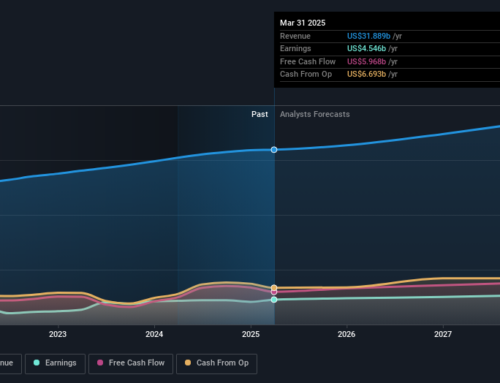The image size is (500, 383).
Task: Click the Cash From Op label in tooltip
Action: click(x=306, y=74)
